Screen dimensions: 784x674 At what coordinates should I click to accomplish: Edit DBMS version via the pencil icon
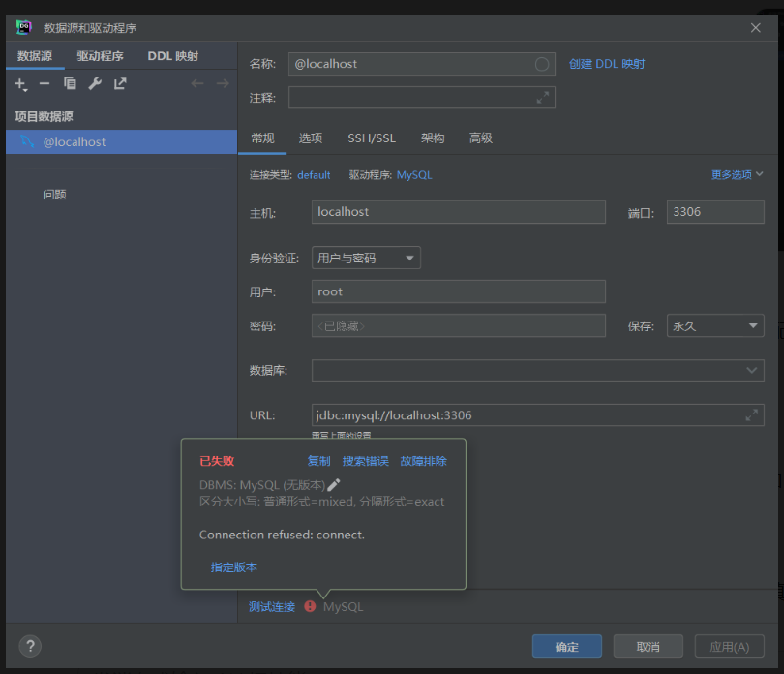point(334,483)
